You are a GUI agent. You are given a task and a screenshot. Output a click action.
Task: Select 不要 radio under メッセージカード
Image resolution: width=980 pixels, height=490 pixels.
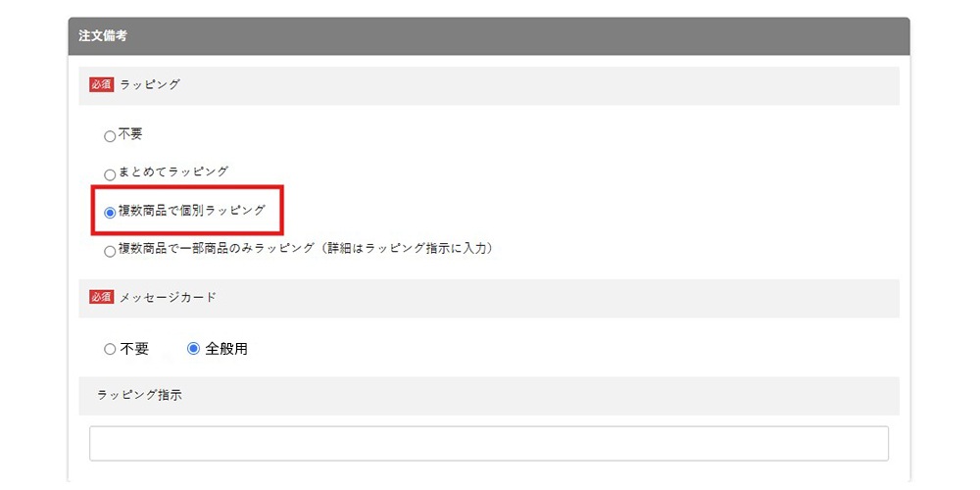click(110, 350)
